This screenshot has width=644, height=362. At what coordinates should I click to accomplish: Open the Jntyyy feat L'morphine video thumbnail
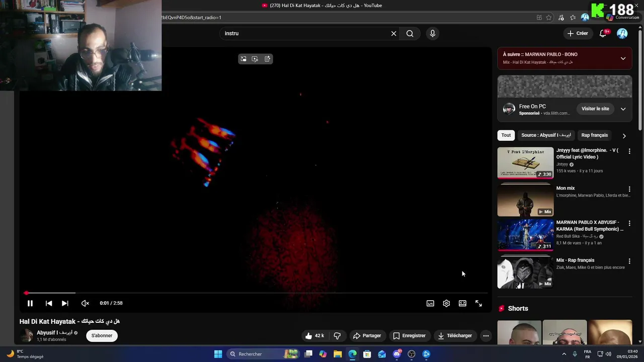[x=525, y=163]
